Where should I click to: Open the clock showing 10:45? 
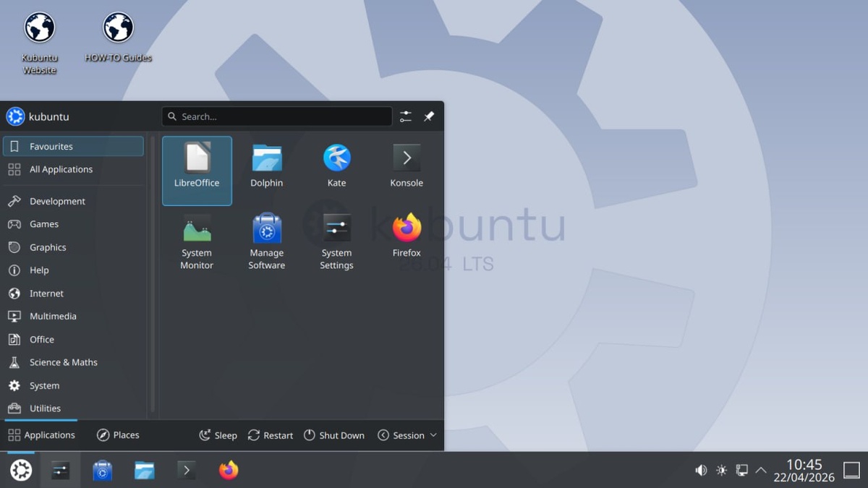point(804,471)
